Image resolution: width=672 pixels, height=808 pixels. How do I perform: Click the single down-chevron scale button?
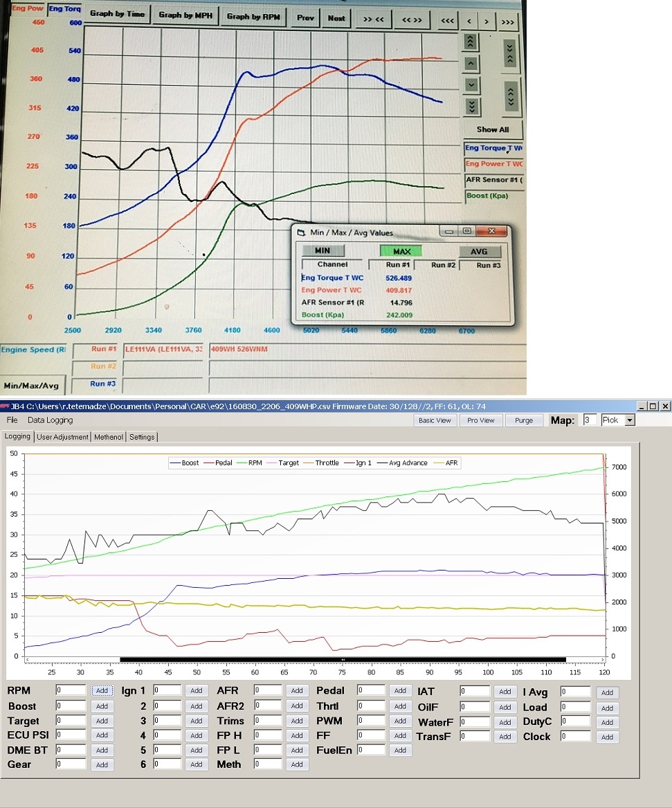coord(472,84)
